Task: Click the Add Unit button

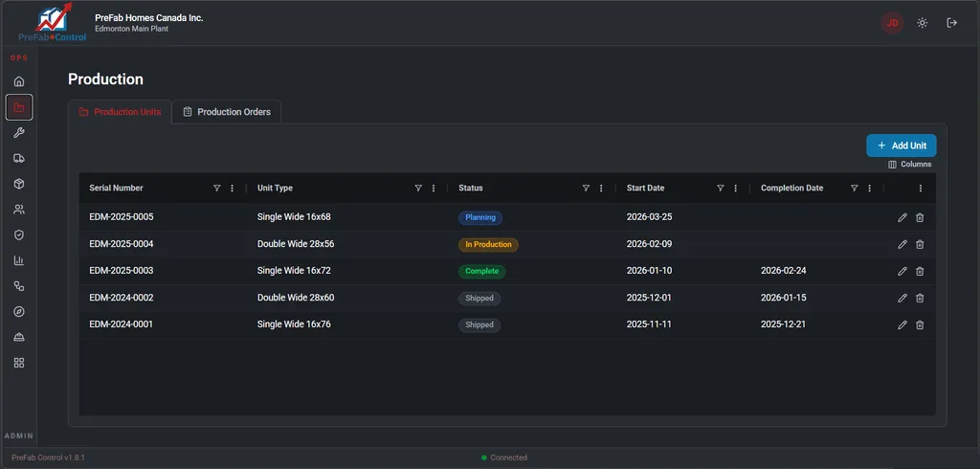Action: point(902,145)
